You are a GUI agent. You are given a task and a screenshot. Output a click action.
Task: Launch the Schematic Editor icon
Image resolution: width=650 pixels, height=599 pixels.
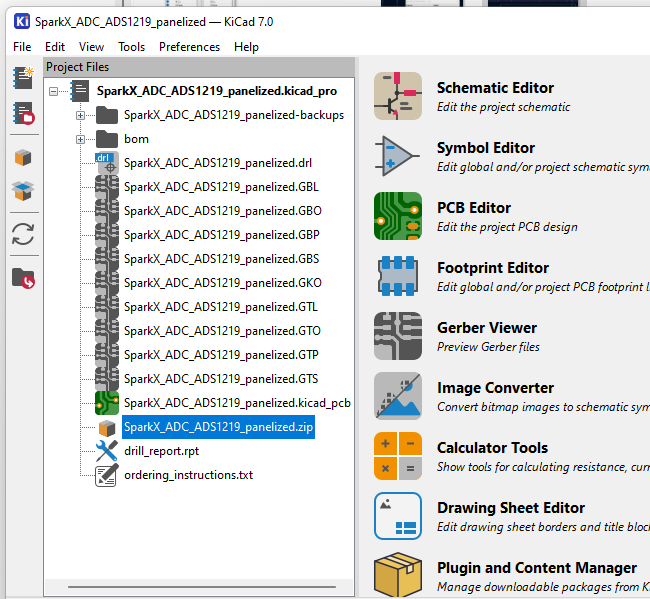(x=398, y=96)
